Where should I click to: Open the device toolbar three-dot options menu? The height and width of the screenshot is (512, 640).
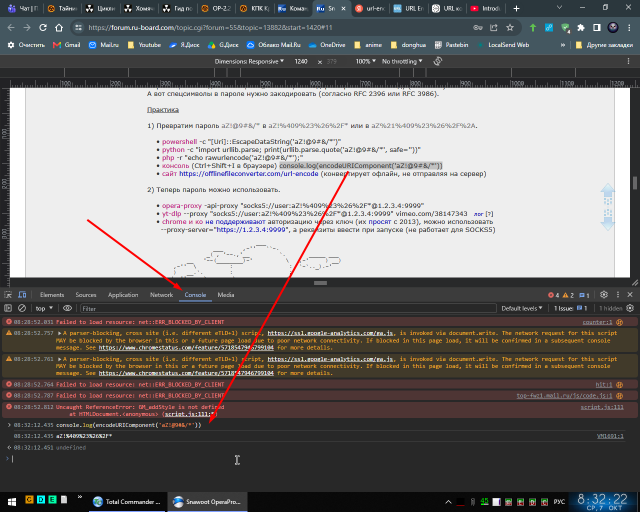(629, 61)
